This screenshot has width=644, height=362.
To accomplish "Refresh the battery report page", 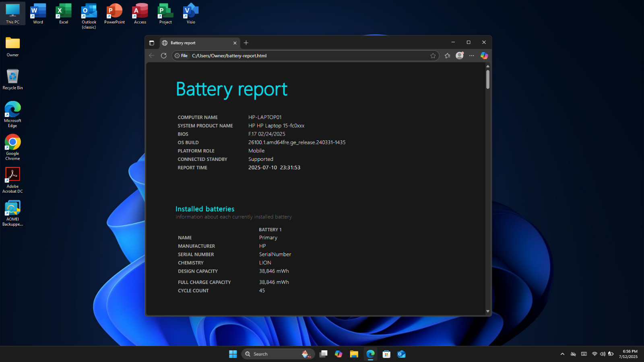I will [163, 56].
